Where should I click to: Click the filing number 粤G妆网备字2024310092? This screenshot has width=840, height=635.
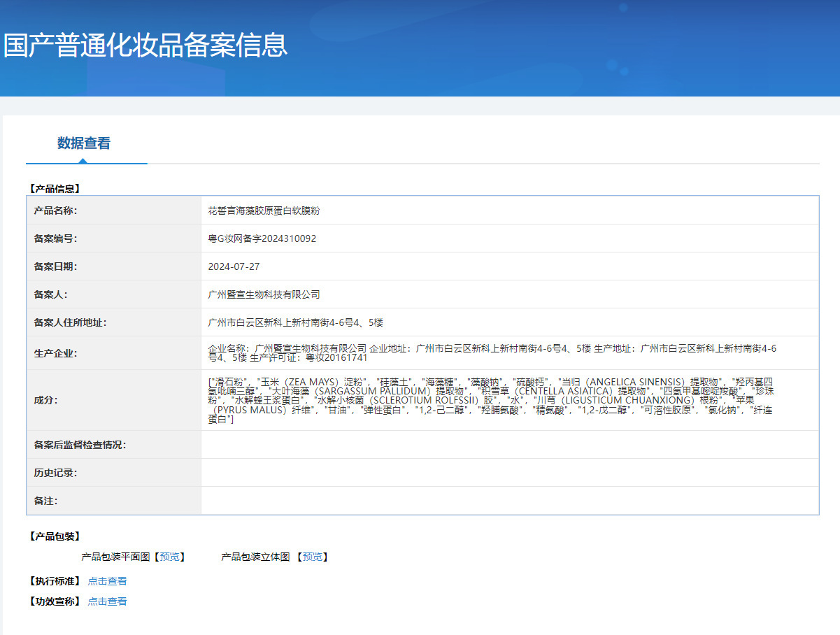click(x=262, y=238)
